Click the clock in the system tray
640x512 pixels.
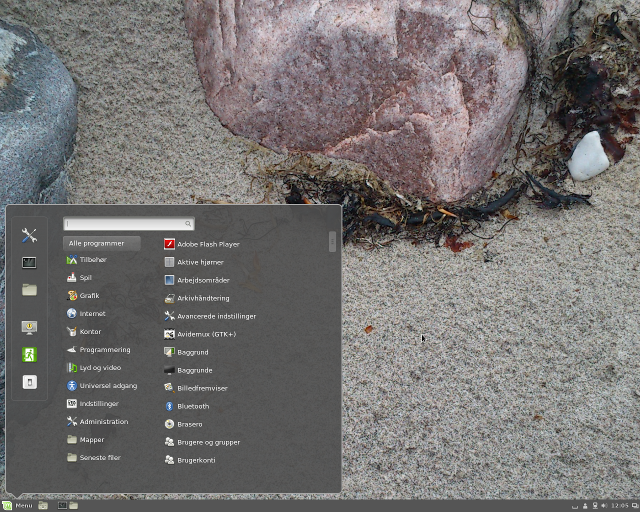[620, 505]
